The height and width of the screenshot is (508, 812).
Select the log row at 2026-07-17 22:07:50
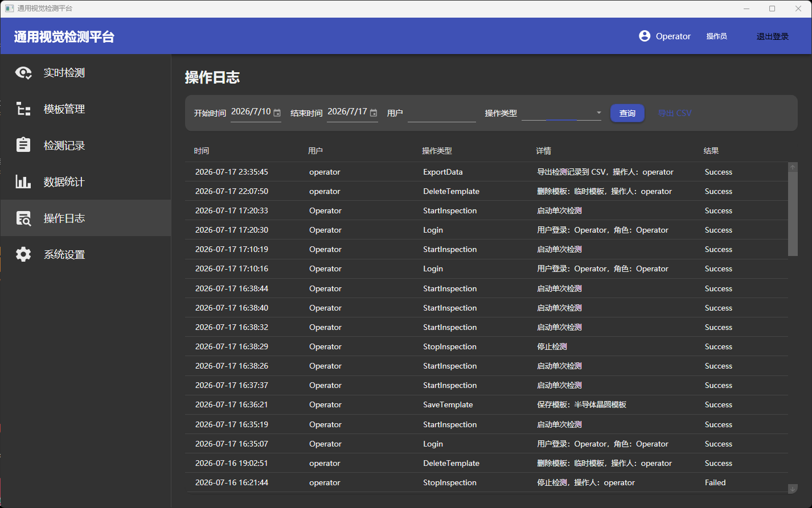pos(487,191)
